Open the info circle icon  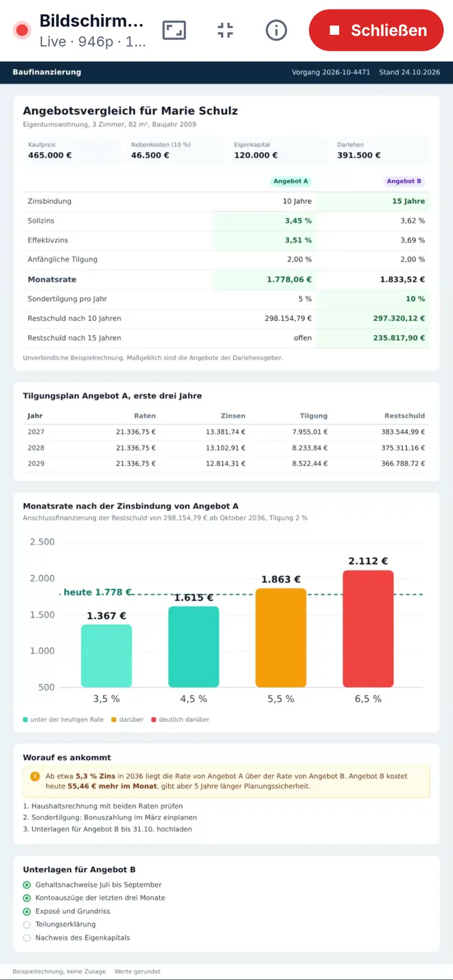coord(276,30)
